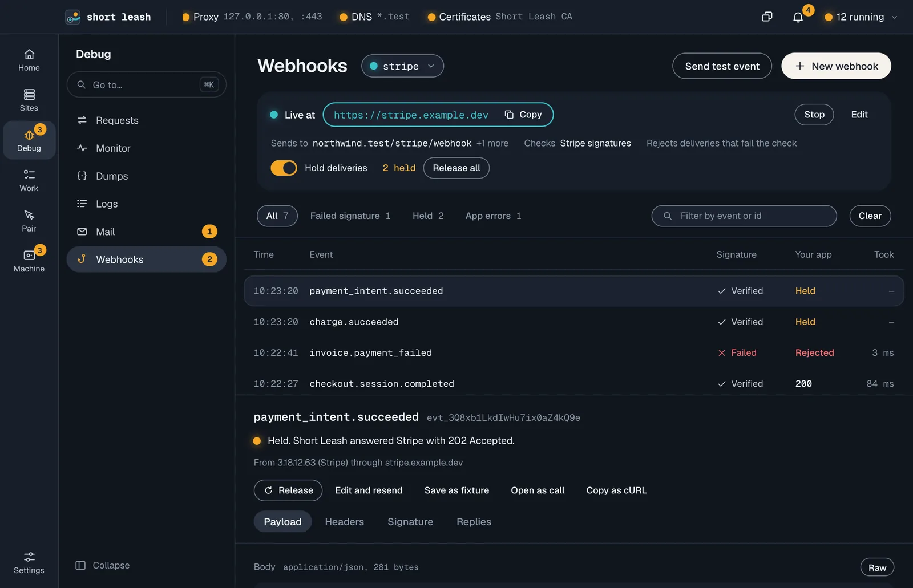Select the invoice.payment_failed row
913x588 pixels.
[x=574, y=353]
